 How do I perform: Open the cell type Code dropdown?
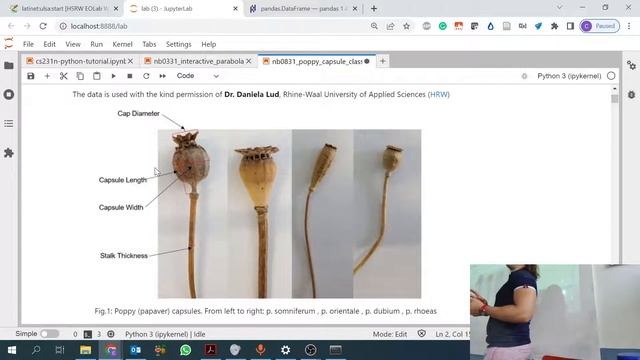click(x=198, y=76)
